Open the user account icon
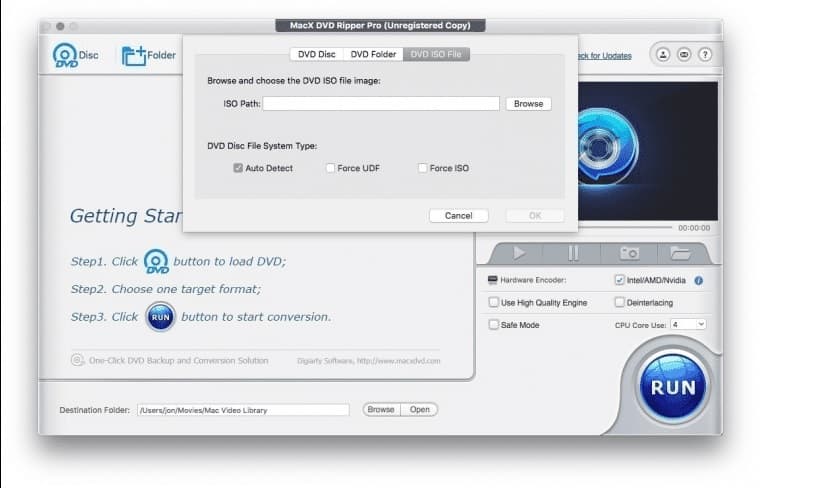 click(663, 55)
